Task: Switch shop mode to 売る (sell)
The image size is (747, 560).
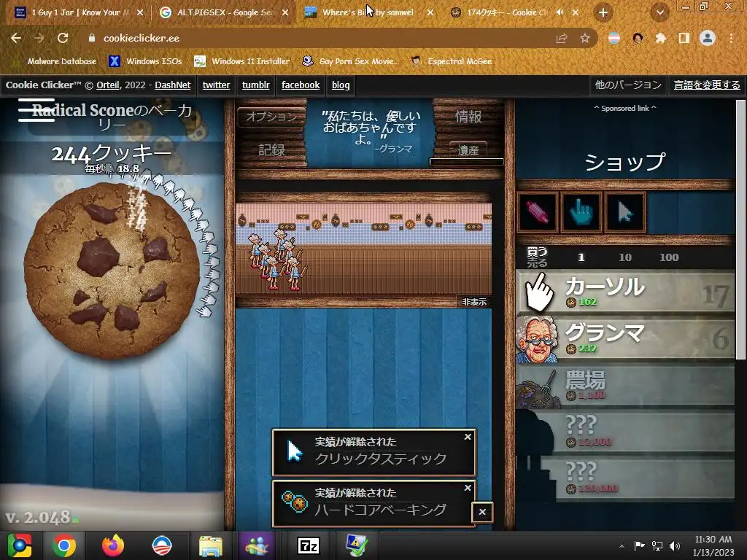Action: click(x=537, y=262)
